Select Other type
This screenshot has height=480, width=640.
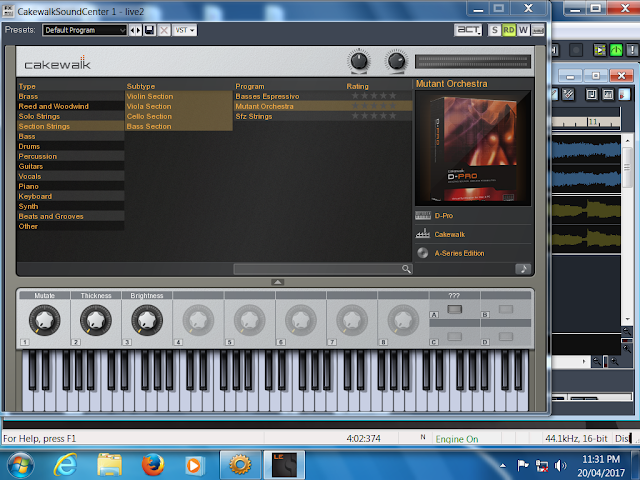71,227
